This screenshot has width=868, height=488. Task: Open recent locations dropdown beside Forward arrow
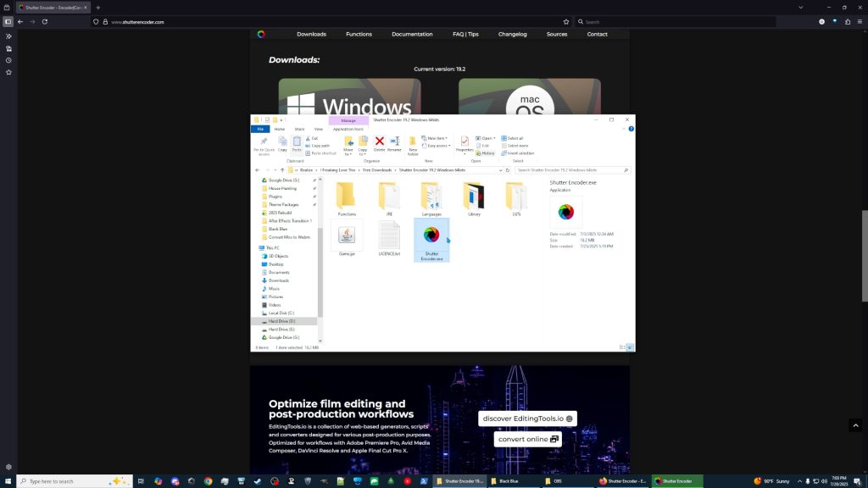pos(275,170)
